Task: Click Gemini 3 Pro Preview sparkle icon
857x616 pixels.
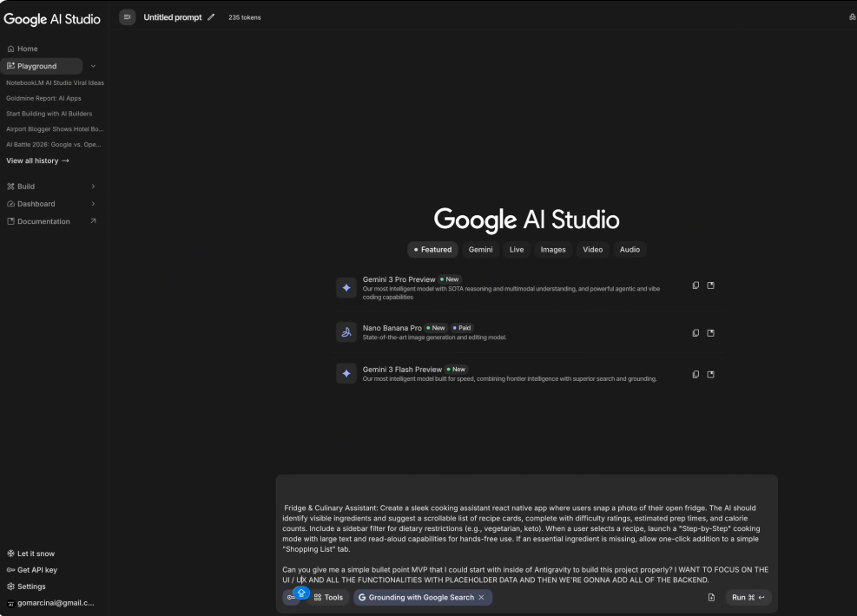Action: tap(346, 288)
